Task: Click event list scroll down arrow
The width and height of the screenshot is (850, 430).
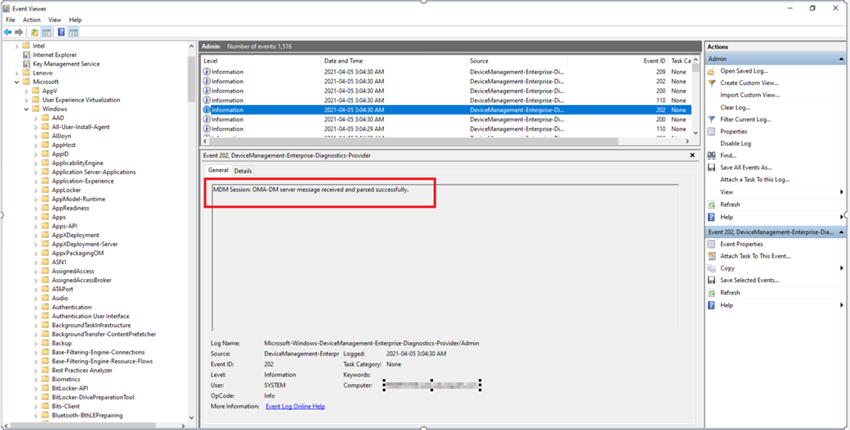Action: (x=696, y=132)
